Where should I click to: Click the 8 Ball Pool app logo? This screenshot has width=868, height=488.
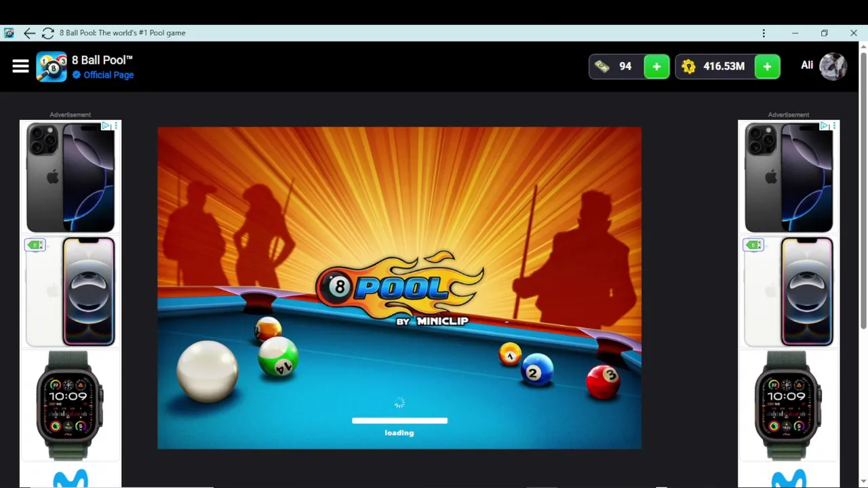(x=52, y=66)
